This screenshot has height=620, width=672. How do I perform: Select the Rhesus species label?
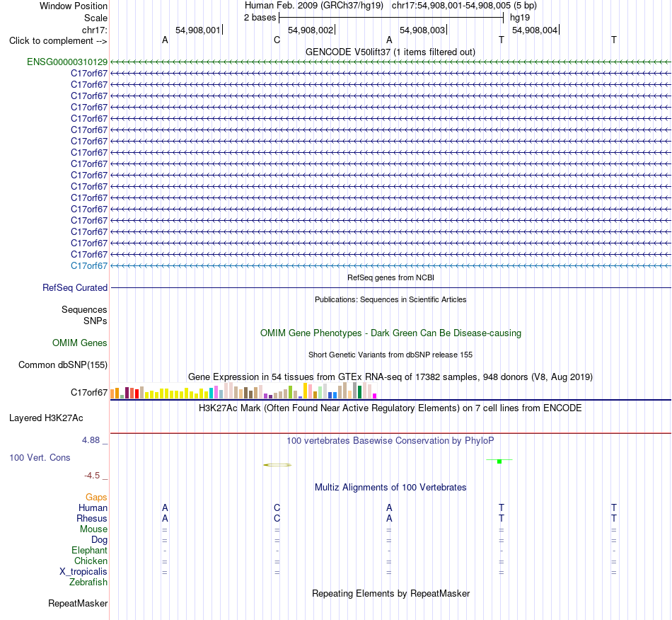pyautogui.click(x=92, y=518)
